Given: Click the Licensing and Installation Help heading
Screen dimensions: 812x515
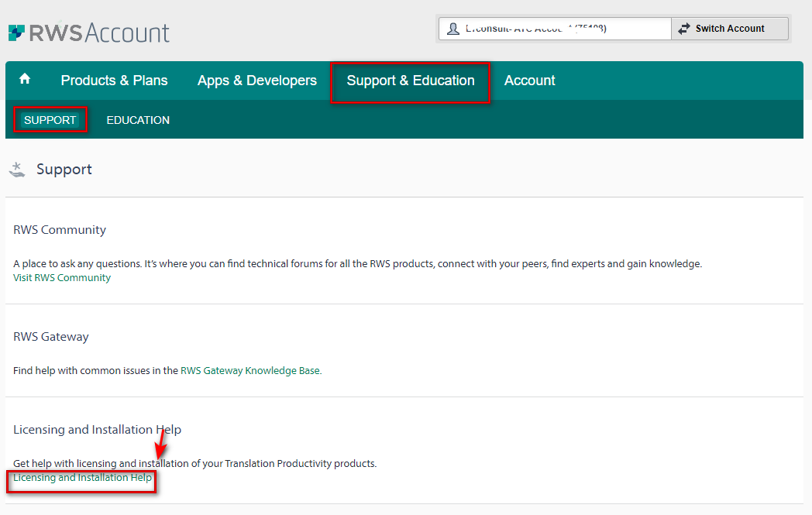Looking at the screenshot, I should coord(96,429).
